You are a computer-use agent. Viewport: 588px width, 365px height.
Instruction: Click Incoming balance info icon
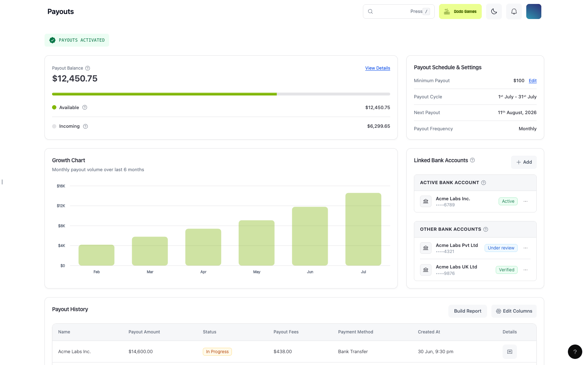(x=85, y=126)
